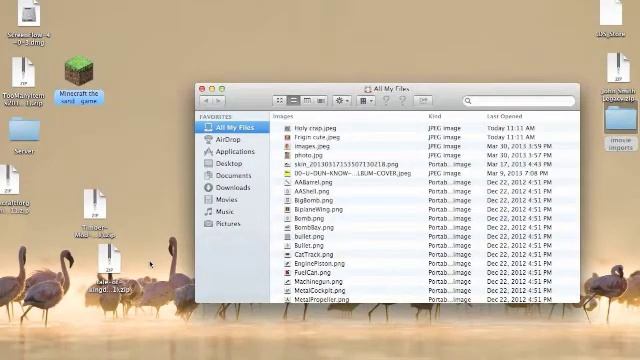Select the tale-of-kingdoms zip on desktop
Viewport: 640px width, 360px height.
(x=109, y=259)
